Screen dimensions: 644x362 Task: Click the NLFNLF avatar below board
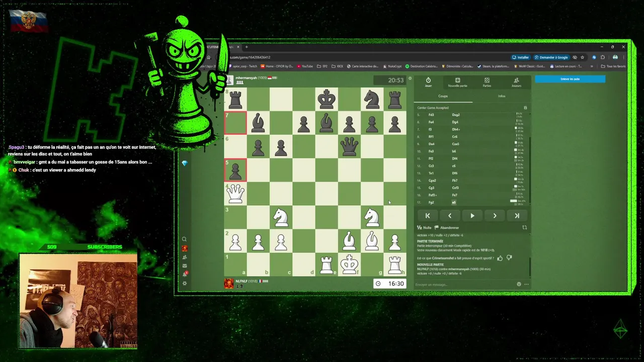click(228, 284)
